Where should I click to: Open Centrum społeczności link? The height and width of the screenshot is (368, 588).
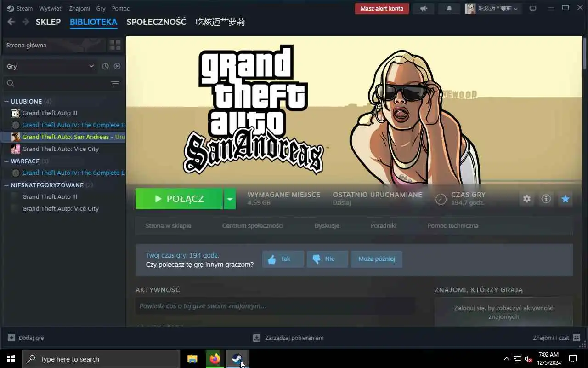tap(253, 225)
